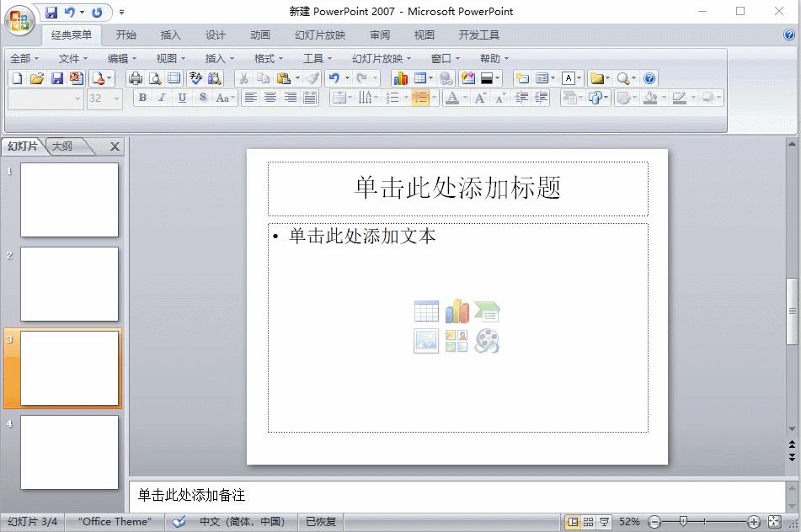
Task: Insert a table using the placeholder icon
Action: [426, 311]
